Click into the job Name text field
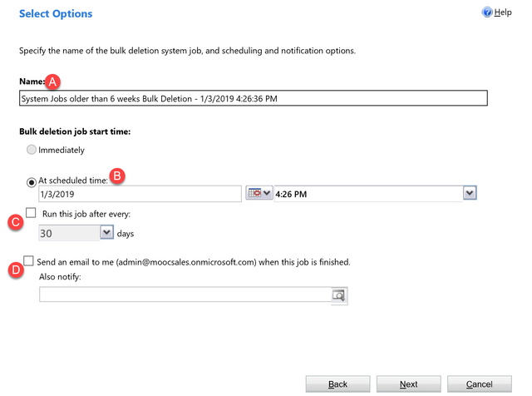 pos(249,98)
